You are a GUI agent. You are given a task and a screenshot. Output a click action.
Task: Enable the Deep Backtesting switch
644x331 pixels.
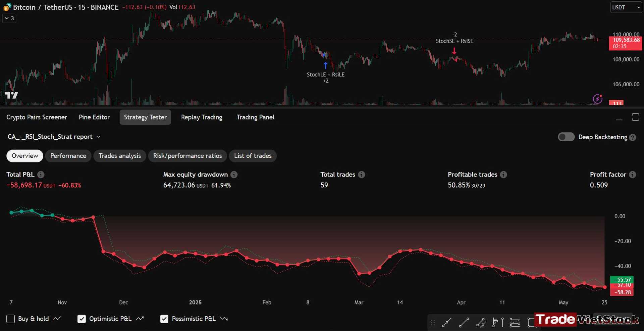[x=566, y=137]
